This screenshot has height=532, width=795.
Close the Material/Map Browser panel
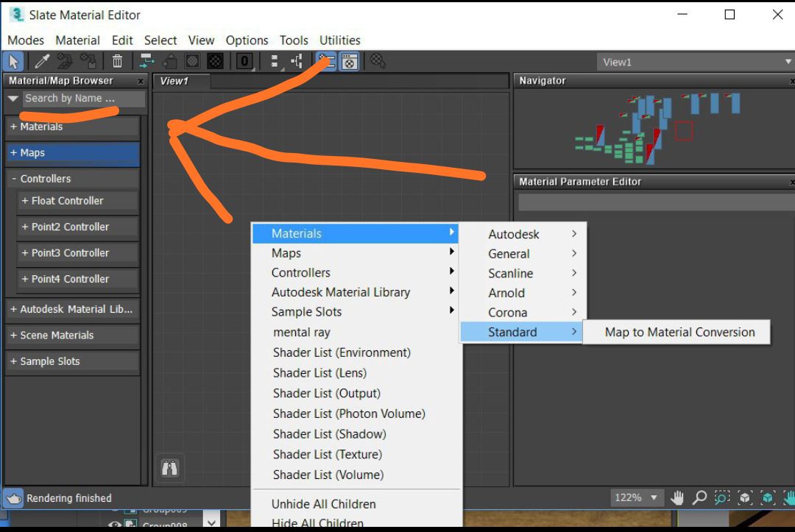pos(141,81)
